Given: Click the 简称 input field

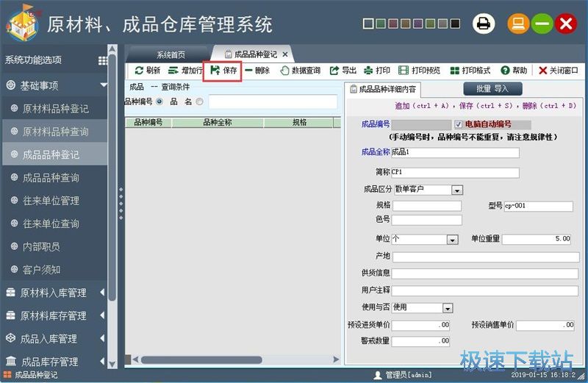Looking at the screenshot, I should (455, 172).
